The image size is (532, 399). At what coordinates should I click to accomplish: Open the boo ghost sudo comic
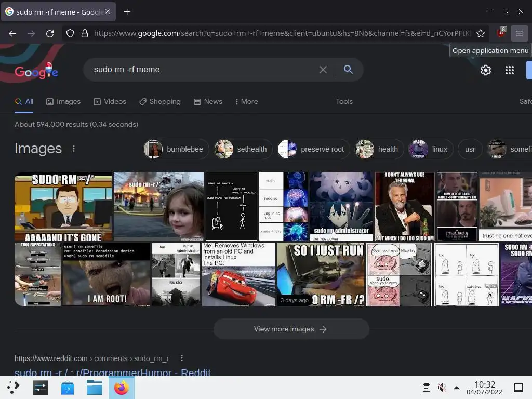click(x=467, y=274)
